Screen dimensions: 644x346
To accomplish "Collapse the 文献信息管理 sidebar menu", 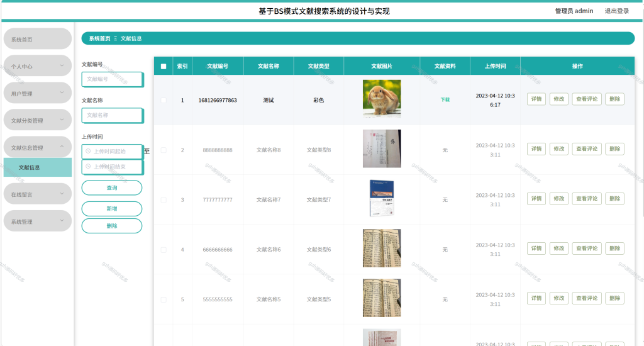I will pyautogui.click(x=38, y=148).
